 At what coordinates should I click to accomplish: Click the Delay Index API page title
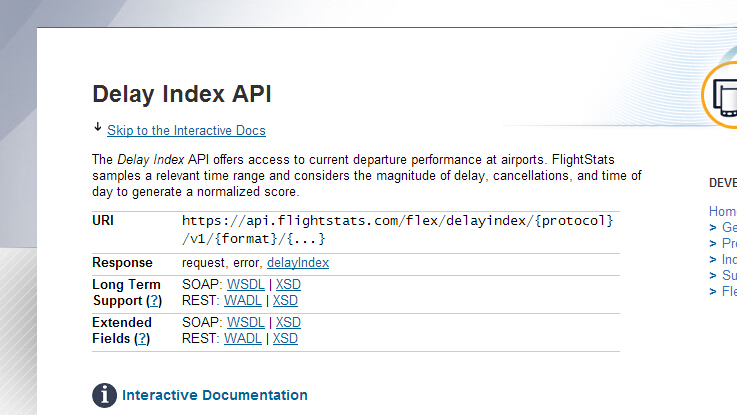point(182,94)
